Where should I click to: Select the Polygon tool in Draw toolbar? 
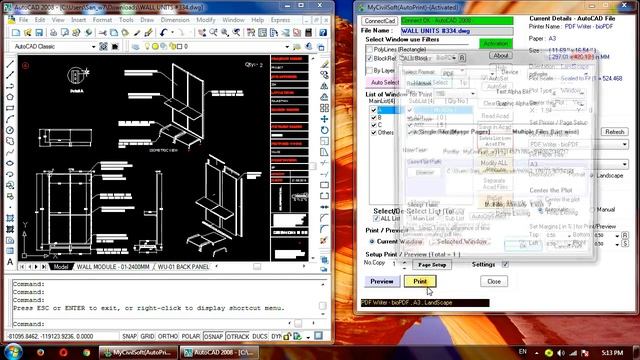tap(10, 97)
